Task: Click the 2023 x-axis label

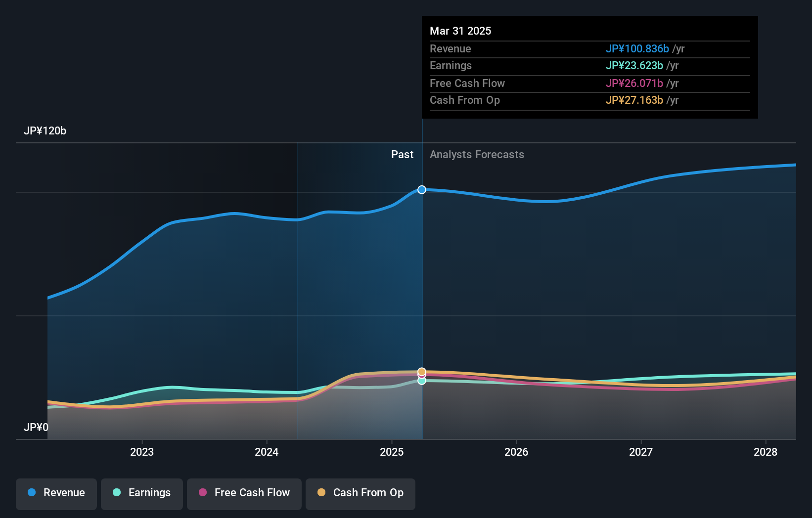Action: point(142,452)
